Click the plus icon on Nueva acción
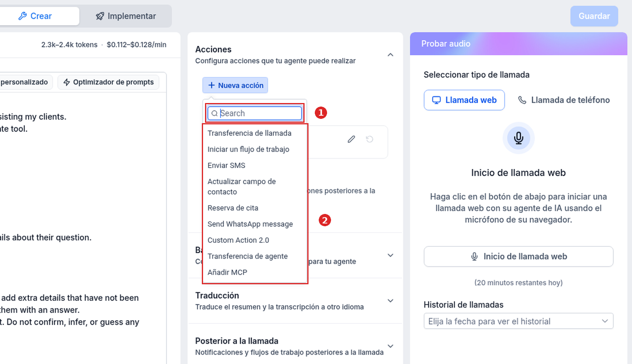632x364 pixels. [x=211, y=85]
